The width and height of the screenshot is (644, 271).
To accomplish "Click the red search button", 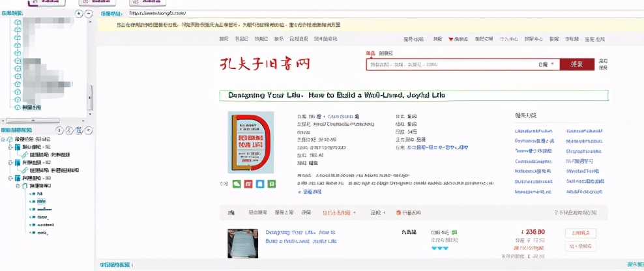I will pyautogui.click(x=577, y=64).
